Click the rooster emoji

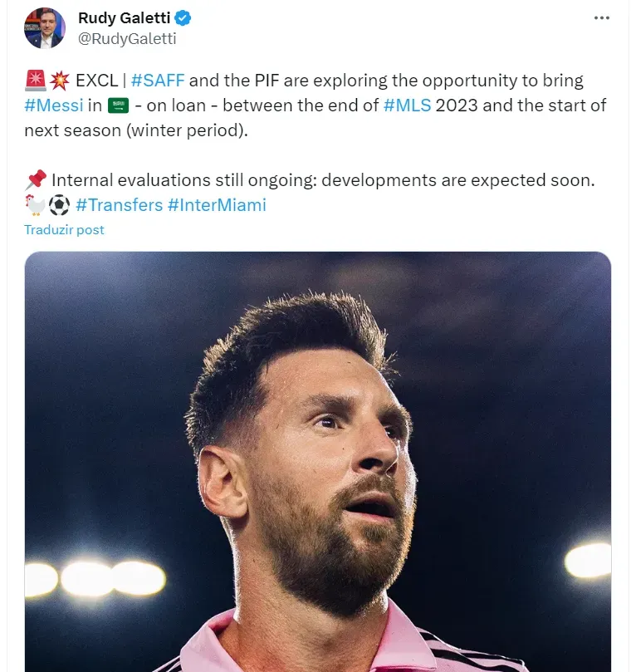click(x=35, y=204)
